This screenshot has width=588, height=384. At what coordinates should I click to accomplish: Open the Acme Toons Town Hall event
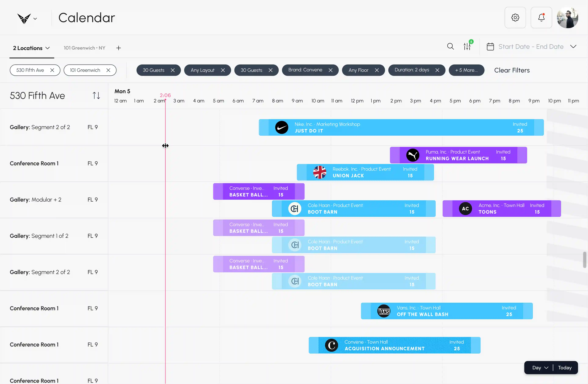[502, 208]
